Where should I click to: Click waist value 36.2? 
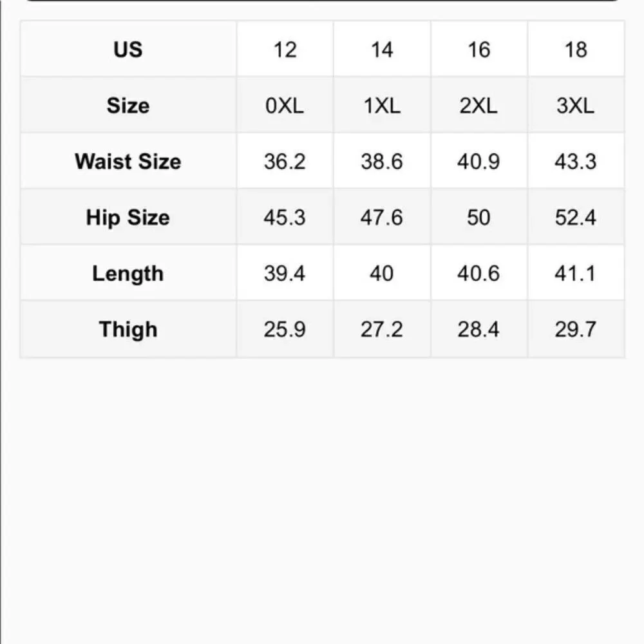point(285,161)
